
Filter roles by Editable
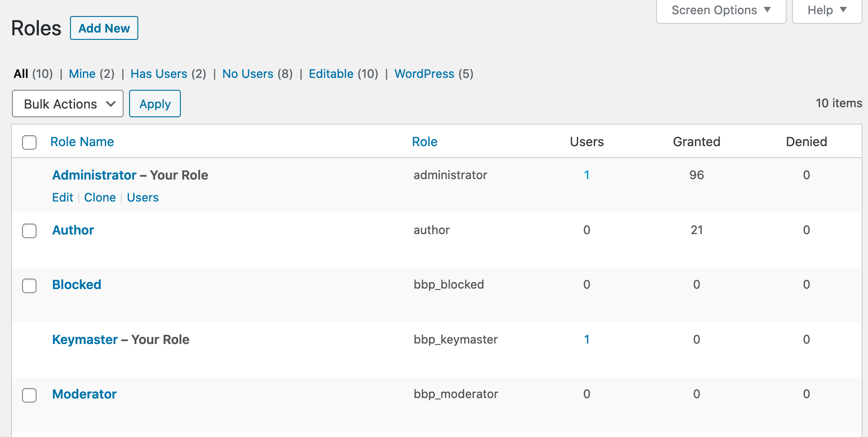click(x=331, y=74)
